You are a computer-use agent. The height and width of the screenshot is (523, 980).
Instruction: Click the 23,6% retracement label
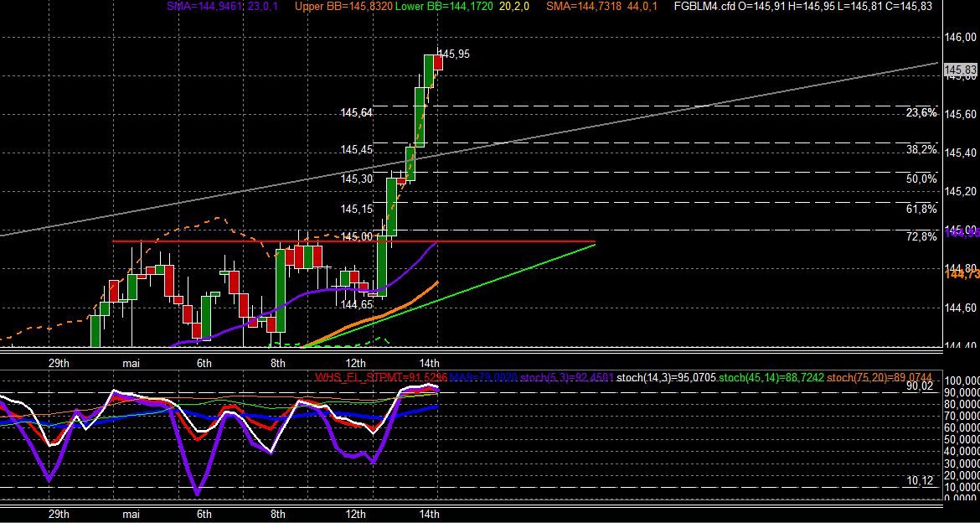coord(921,112)
